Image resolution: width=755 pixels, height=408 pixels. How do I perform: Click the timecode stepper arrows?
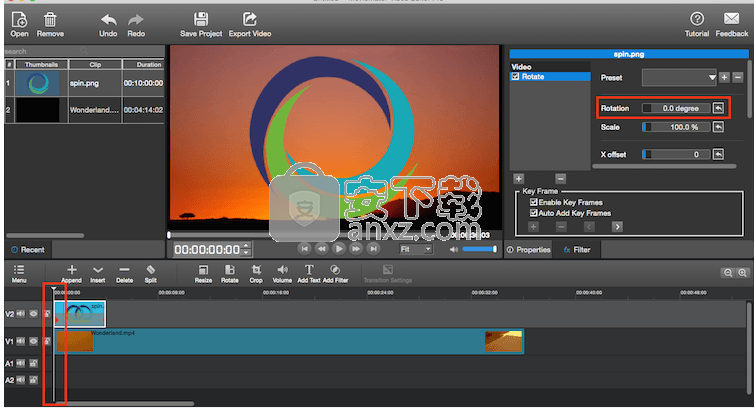247,249
